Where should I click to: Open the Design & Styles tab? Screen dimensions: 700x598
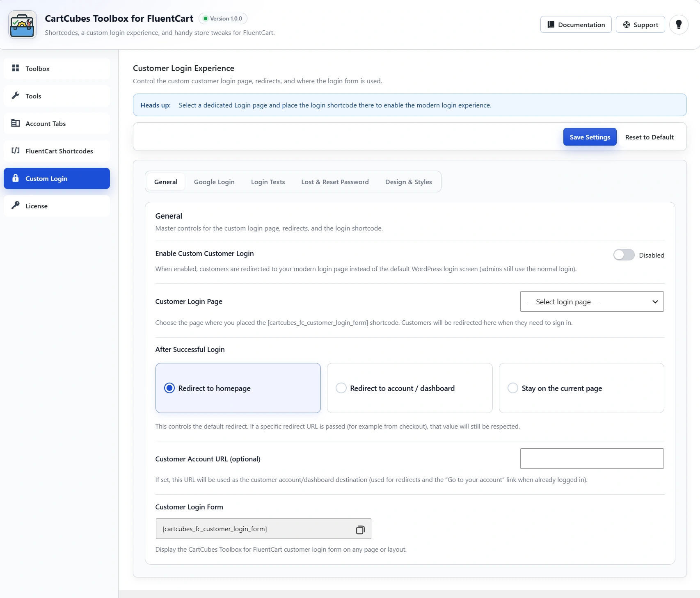[x=408, y=182]
